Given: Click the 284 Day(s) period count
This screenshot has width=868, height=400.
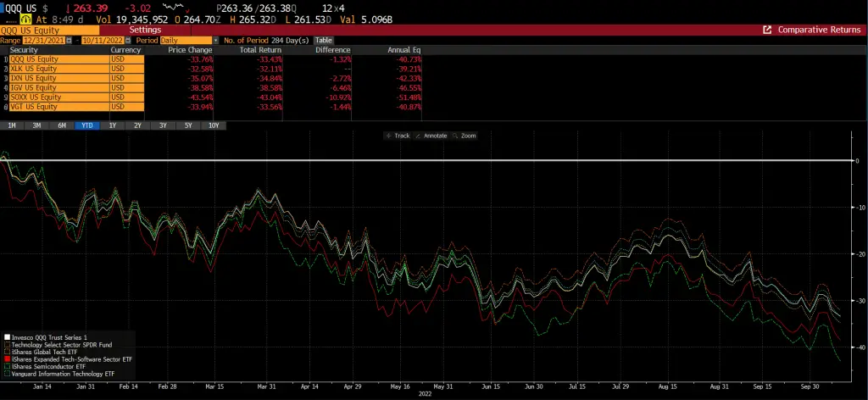Looking at the screenshot, I should pos(290,41).
